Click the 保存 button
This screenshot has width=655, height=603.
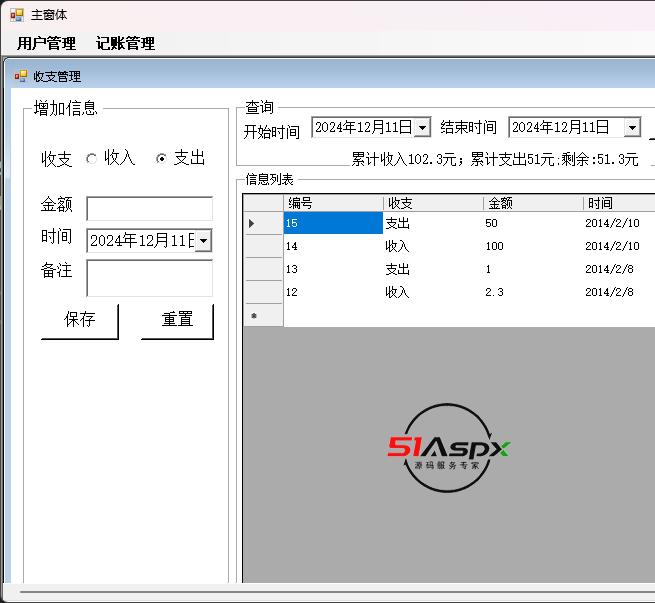[79, 320]
